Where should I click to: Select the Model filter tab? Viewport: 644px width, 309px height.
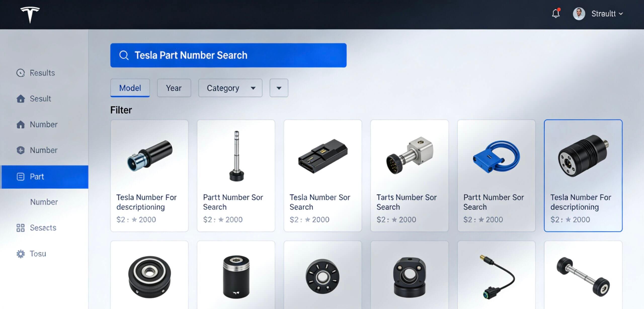pyautogui.click(x=130, y=88)
